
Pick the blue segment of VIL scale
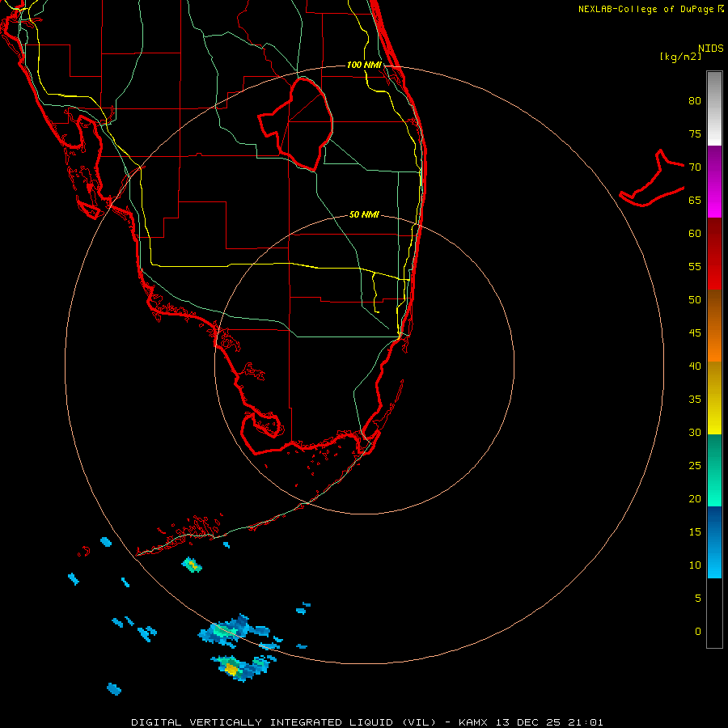[714, 542]
